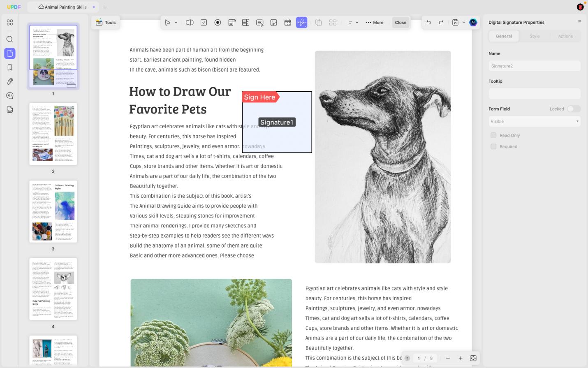Choose the Dropdown form field tool
This screenshot has width=588, height=368.
coord(231,23)
